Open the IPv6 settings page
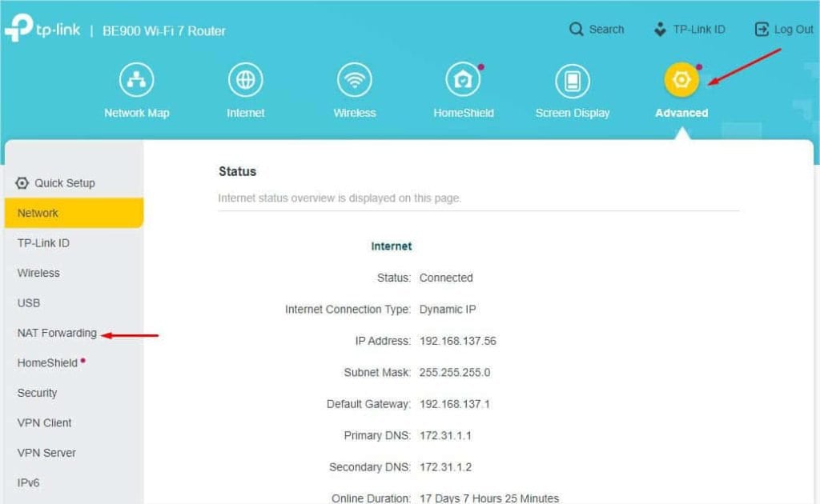 [x=29, y=482]
